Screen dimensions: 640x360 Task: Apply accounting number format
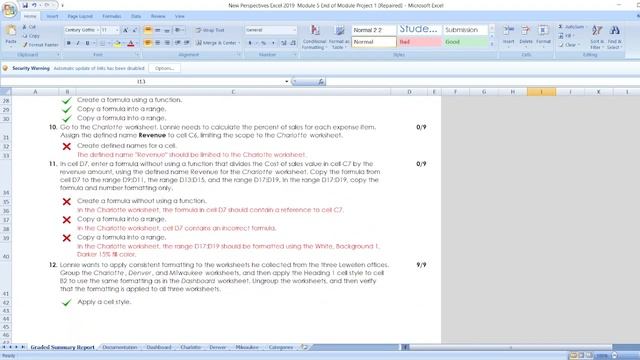tap(250, 43)
